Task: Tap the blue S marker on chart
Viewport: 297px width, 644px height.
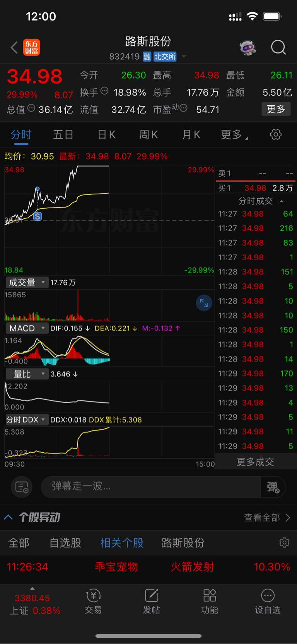Action: [x=38, y=216]
